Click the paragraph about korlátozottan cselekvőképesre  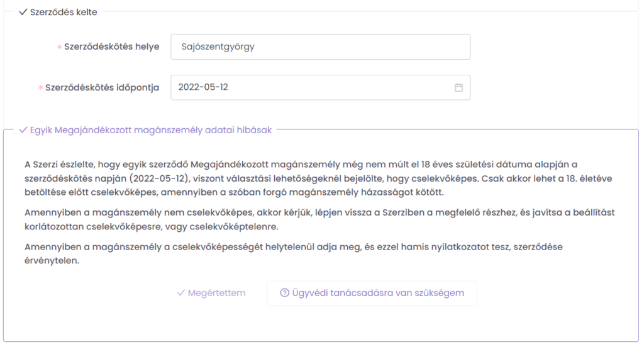tap(314, 219)
